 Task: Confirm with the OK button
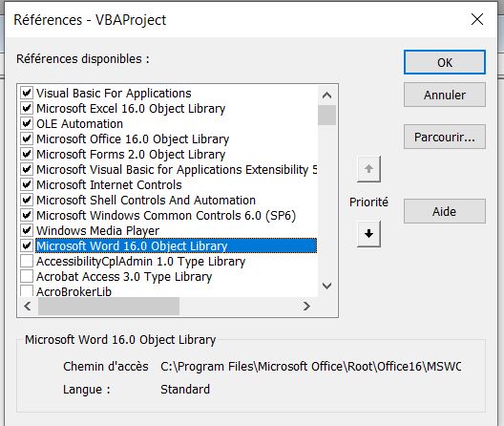pos(445,62)
